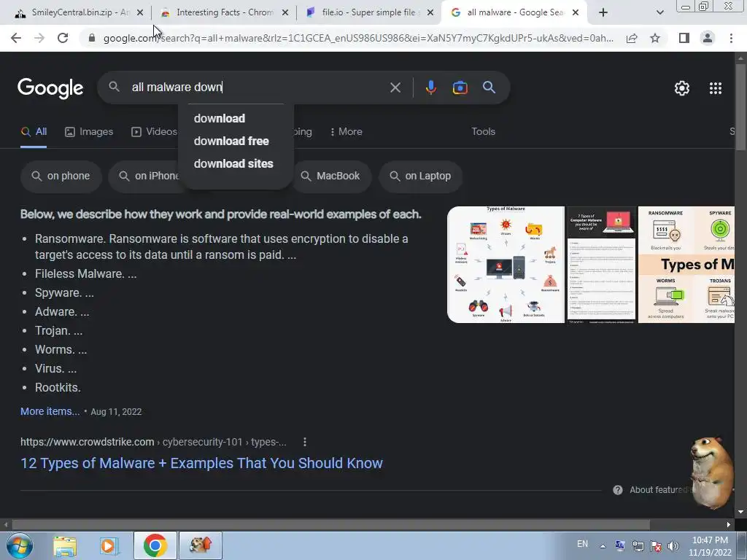Click the blue magnifier search button
Image resolution: width=747 pixels, height=560 pixels.
pyautogui.click(x=489, y=87)
